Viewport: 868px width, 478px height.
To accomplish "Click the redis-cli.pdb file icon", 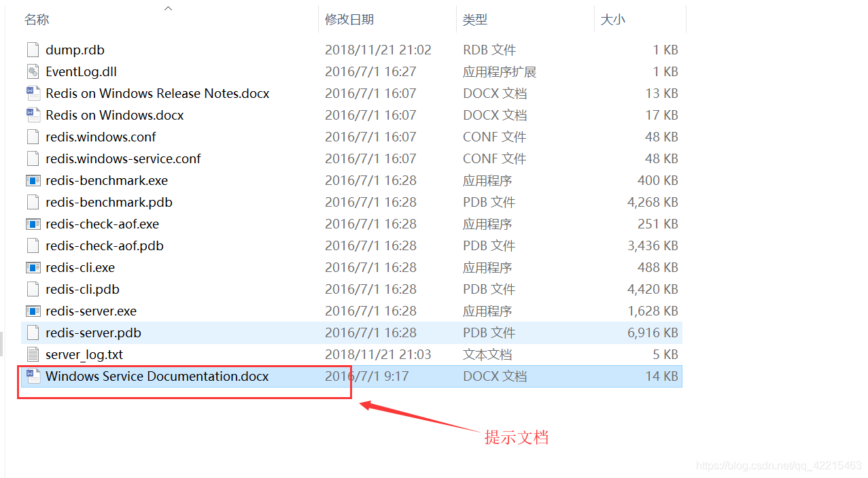I will tap(33, 289).
